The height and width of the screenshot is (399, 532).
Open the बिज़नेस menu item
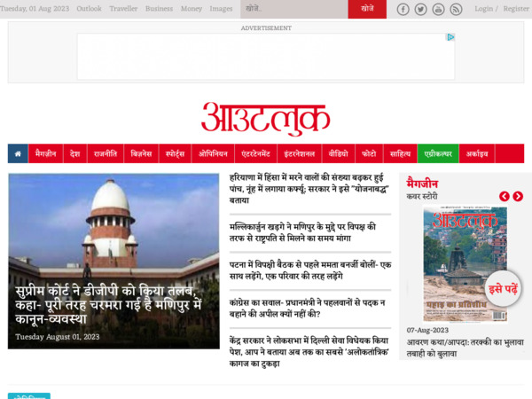click(141, 153)
